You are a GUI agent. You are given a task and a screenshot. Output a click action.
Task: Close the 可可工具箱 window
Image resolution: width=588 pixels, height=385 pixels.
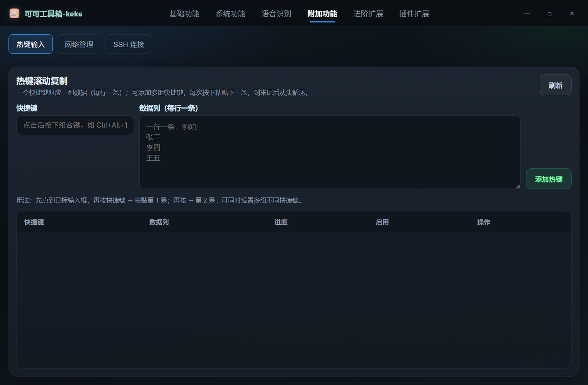point(572,14)
